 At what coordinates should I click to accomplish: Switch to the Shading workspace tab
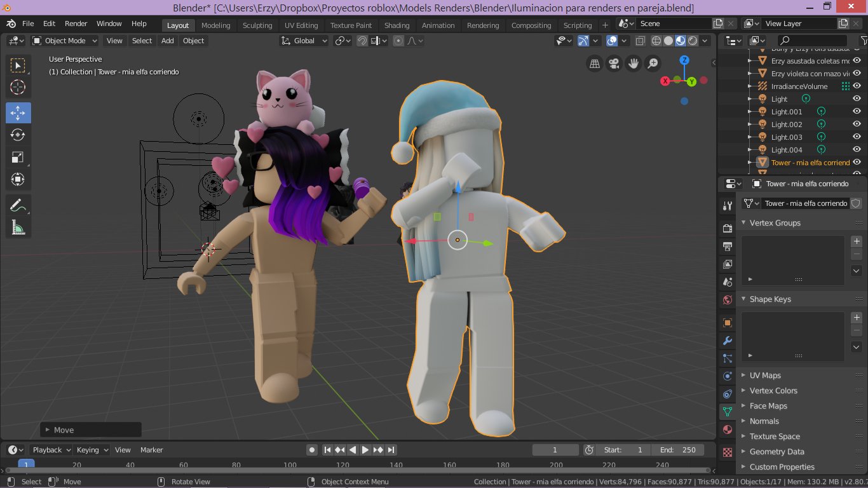[397, 25]
